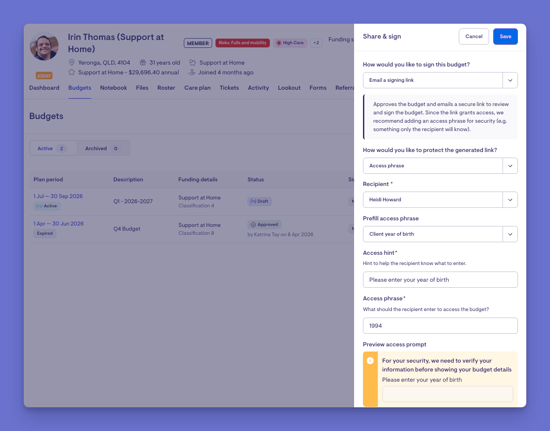Click the High Care badge

click(x=290, y=43)
